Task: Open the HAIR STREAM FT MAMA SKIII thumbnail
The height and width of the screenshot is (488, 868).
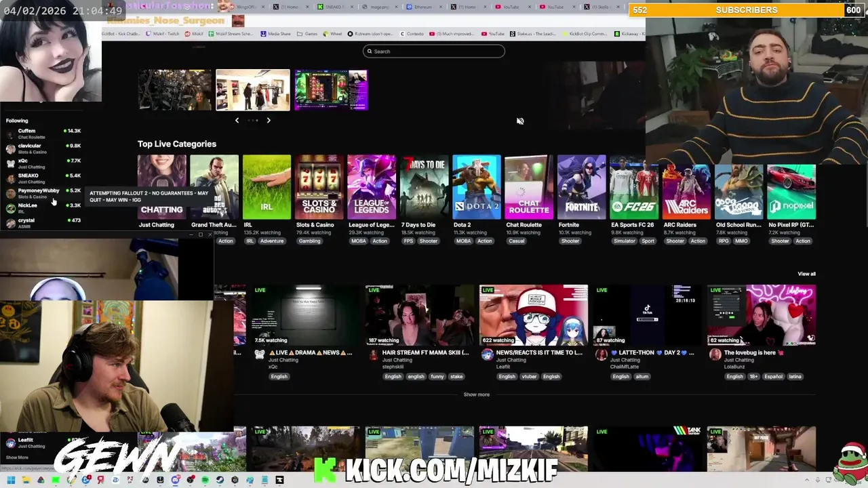Action: coord(419,315)
